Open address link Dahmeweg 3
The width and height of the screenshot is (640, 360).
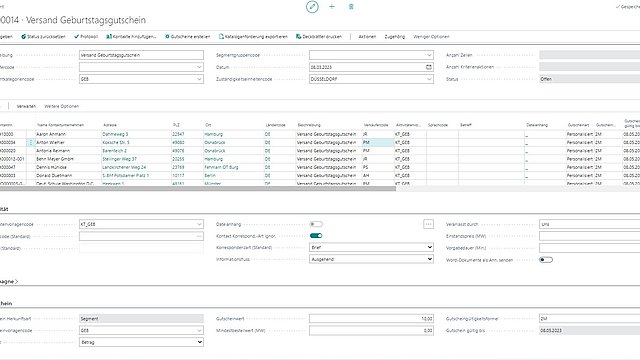click(x=115, y=134)
